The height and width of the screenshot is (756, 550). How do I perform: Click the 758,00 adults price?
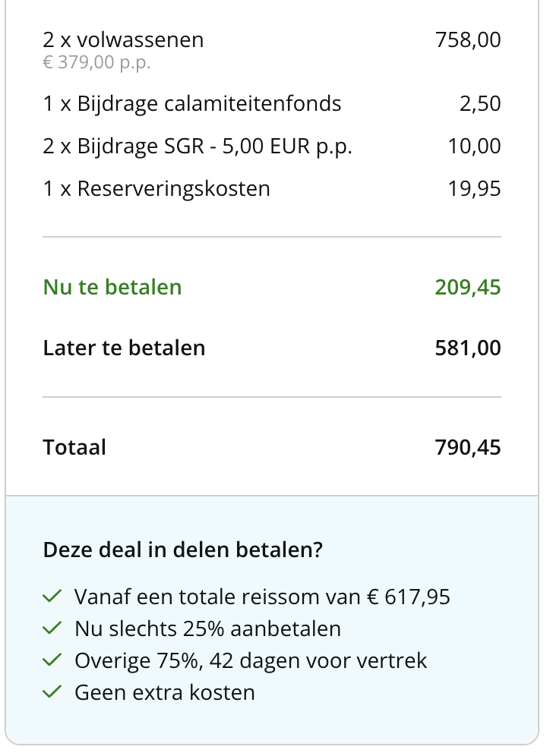pos(468,39)
